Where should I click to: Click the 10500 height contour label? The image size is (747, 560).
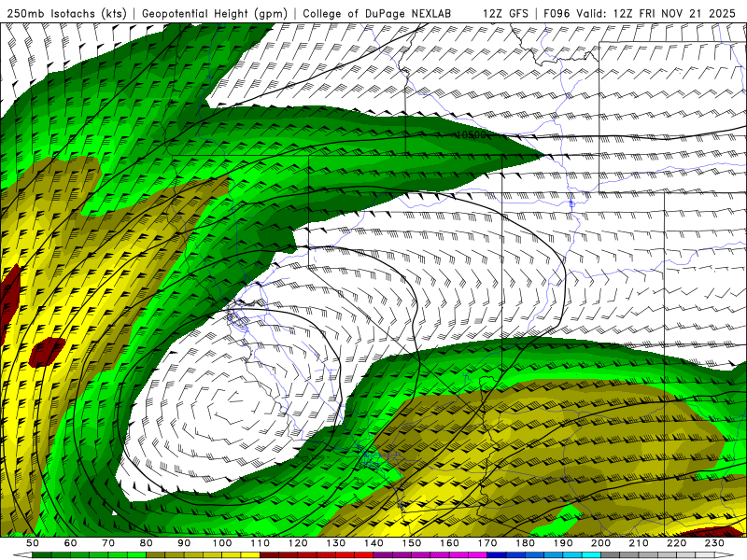point(472,134)
